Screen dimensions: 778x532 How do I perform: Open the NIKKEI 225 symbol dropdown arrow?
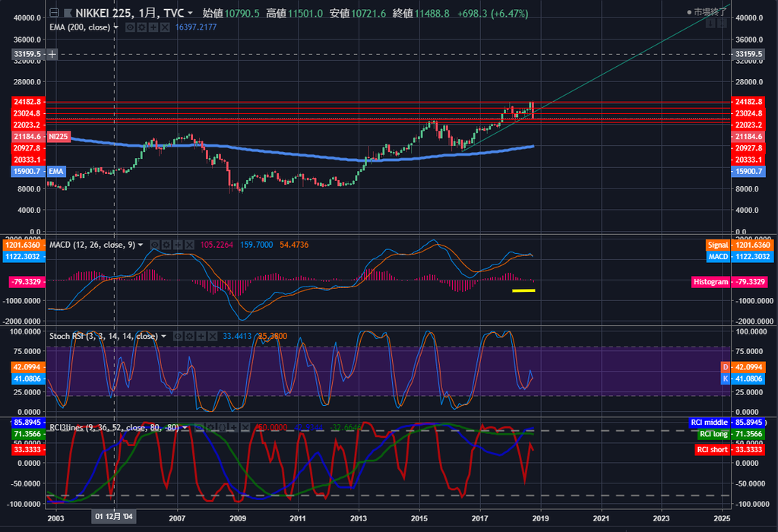[x=190, y=14]
